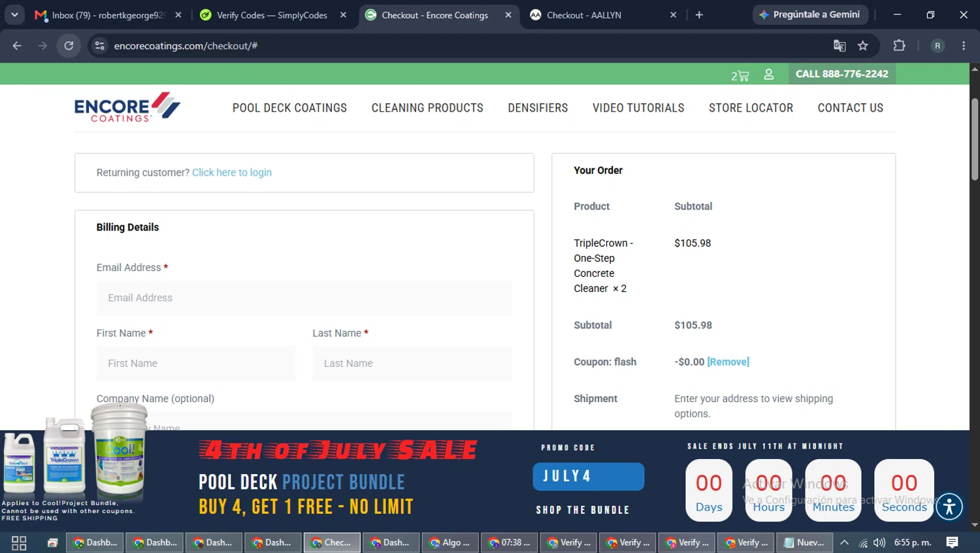Open the Pool Deck Coatings menu
The width and height of the screenshot is (980, 553).
pos(289,108)
